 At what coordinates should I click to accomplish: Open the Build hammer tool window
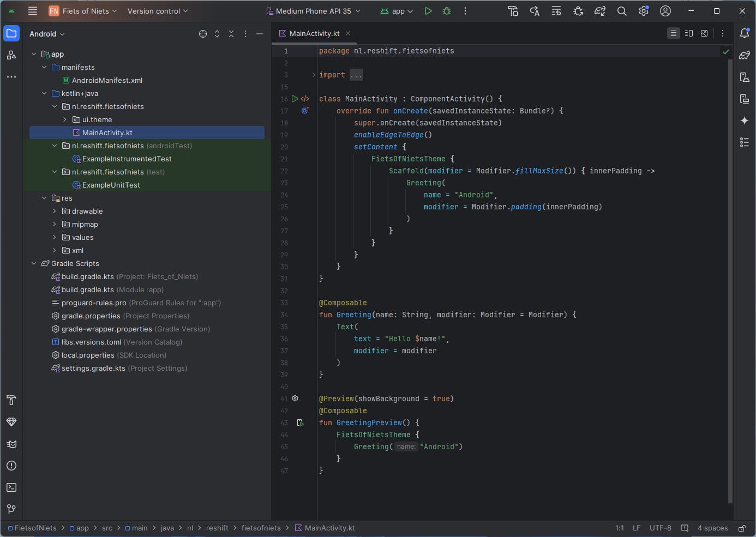(x=11, y=400)
